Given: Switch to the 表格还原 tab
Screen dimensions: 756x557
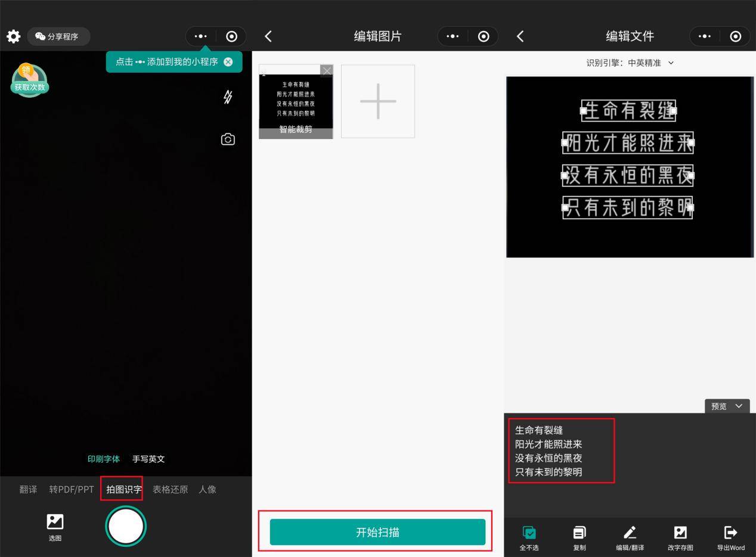Looking at the screenshot, I should [170, 489].
